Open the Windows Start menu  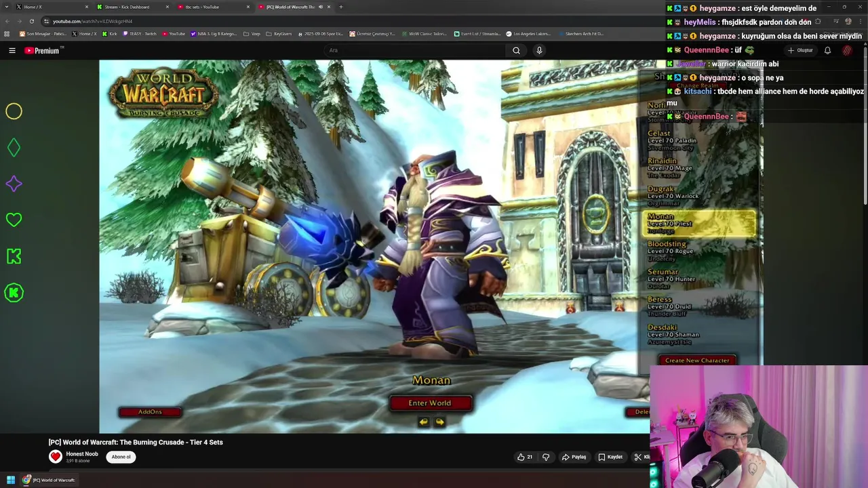(11, 480)
